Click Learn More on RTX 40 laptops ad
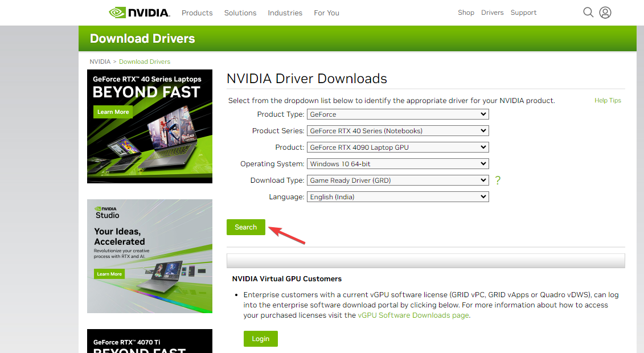Image resolution: width=644 pixels, height=353 pixels. click(113, 112)
